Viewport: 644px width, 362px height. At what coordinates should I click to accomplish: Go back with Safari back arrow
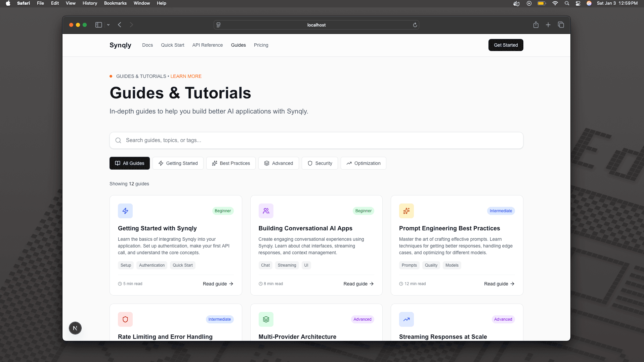tap(120, 25)
